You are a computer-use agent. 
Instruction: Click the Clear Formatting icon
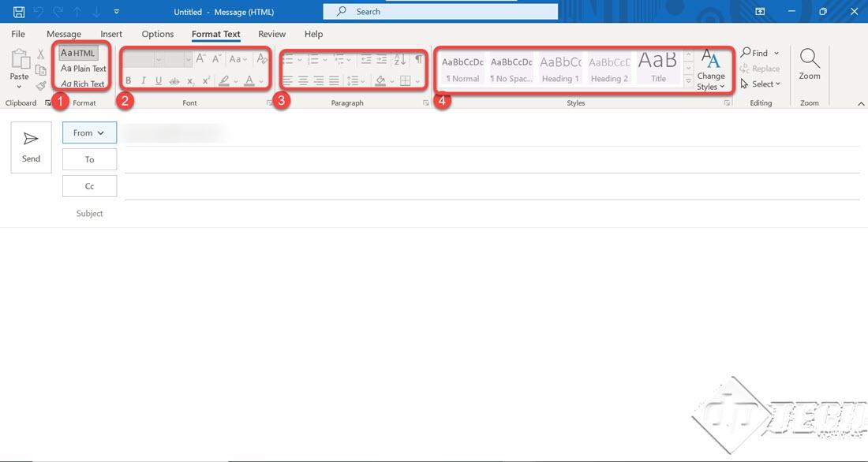(x=262, y=59)
